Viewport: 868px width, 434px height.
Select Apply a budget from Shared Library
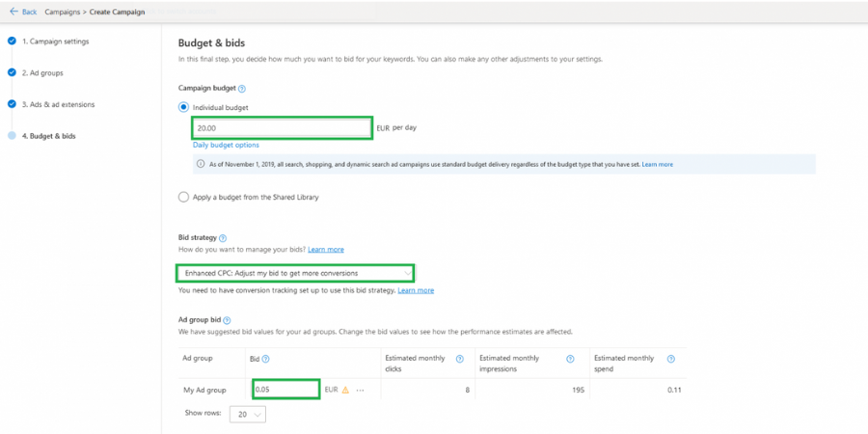(x=183, y=197)
